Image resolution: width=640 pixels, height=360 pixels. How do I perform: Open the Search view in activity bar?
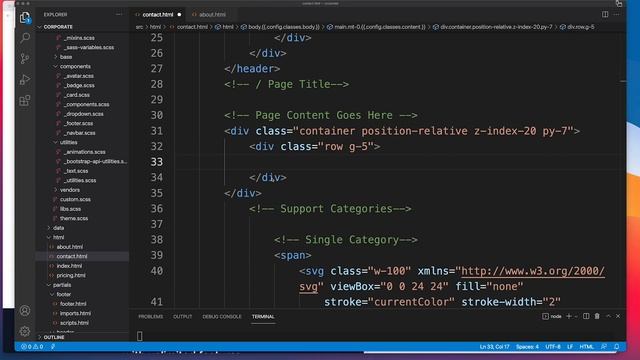pos(25,38)
